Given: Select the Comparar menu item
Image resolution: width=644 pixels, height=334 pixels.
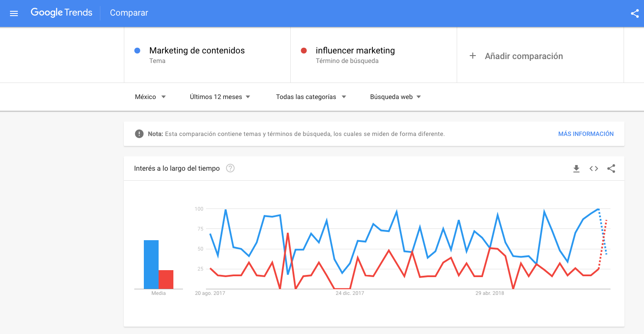Looking at the screenshot, I should point(129,13).
